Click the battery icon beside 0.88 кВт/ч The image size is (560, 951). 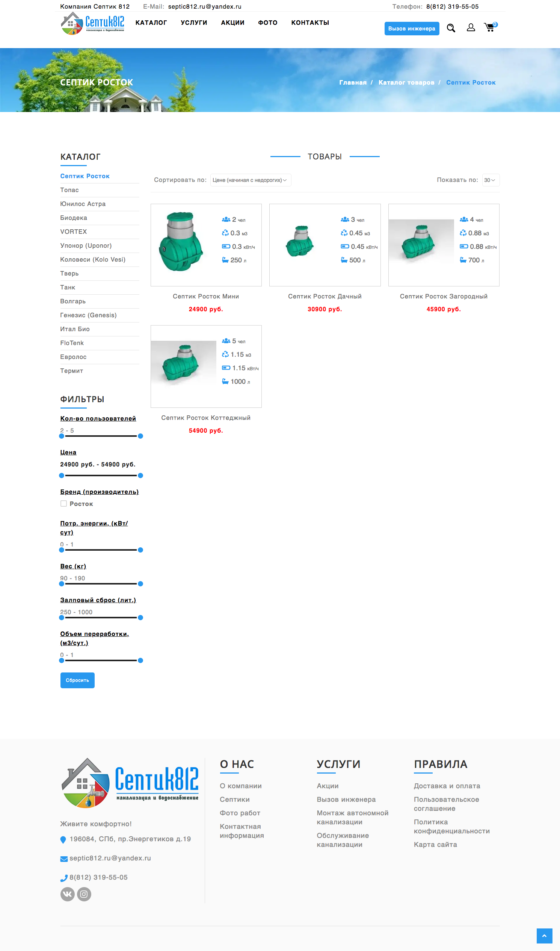tap(464, 246)
